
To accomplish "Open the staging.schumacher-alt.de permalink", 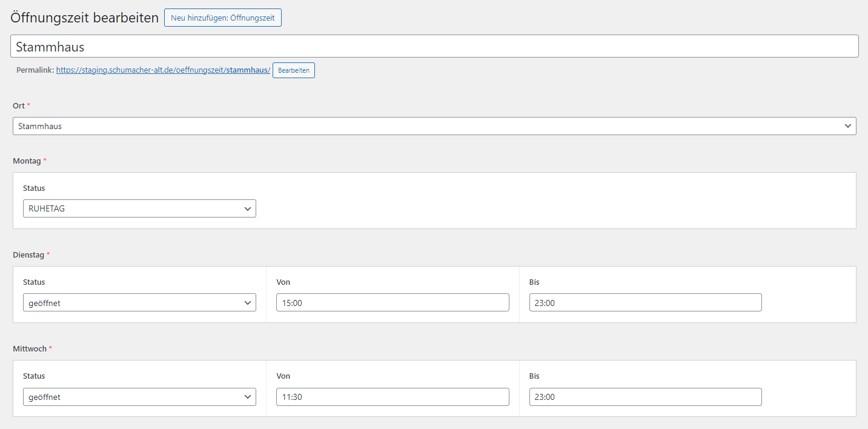I will click(163, 70).
